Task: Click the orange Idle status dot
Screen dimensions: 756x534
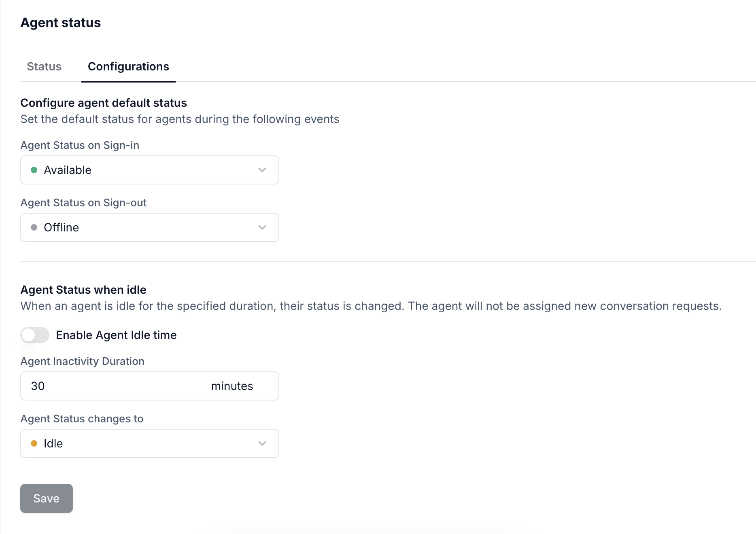Action: 34,443
